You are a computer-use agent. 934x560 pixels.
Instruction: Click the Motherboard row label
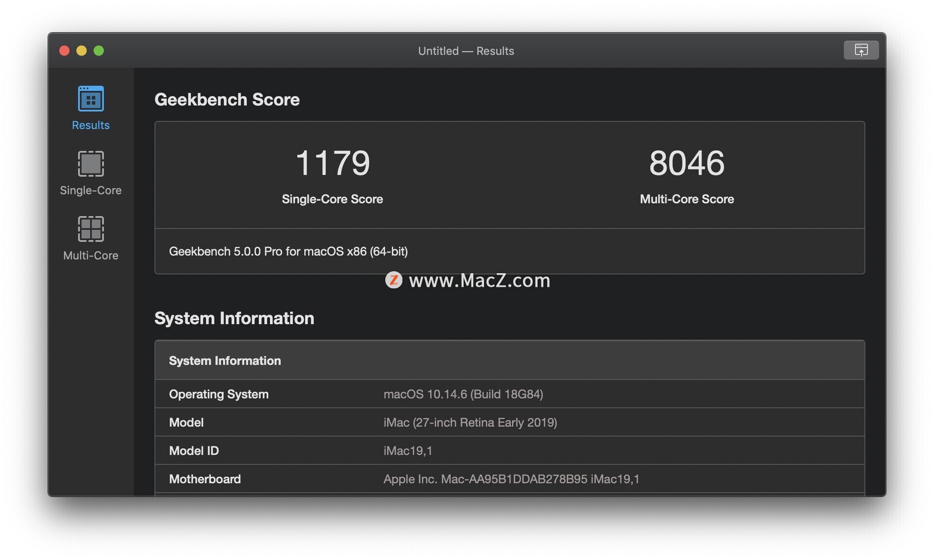pos(205,479)
